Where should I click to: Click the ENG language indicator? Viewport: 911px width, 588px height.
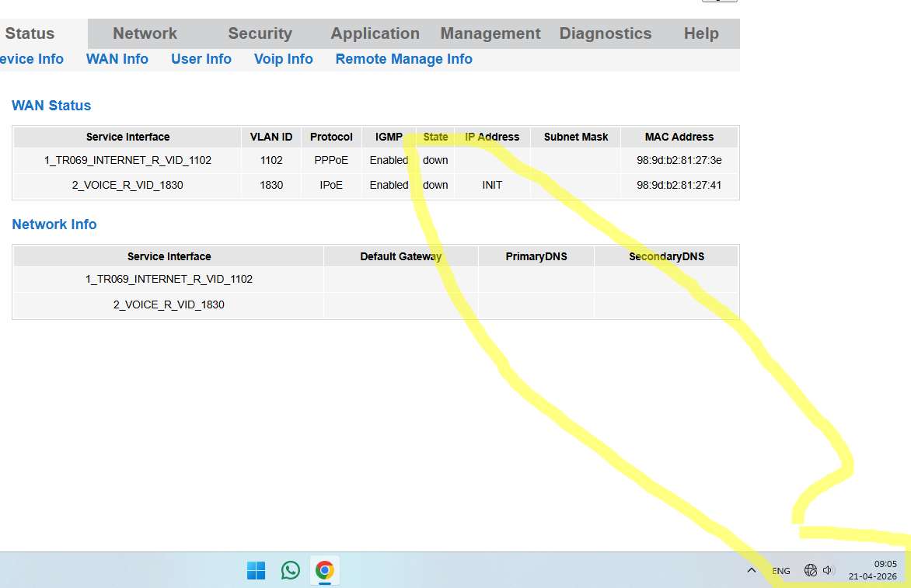[781, 571]
